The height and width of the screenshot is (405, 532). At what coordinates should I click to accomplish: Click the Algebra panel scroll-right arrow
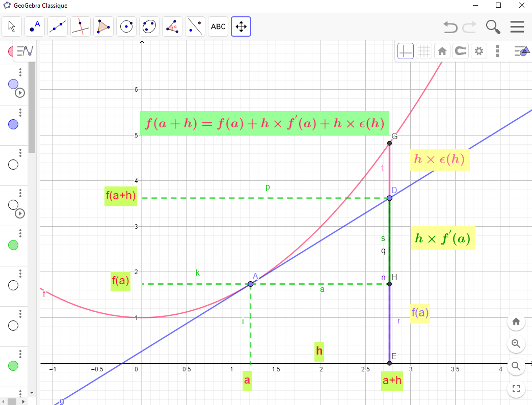click(x=23, y=401)
